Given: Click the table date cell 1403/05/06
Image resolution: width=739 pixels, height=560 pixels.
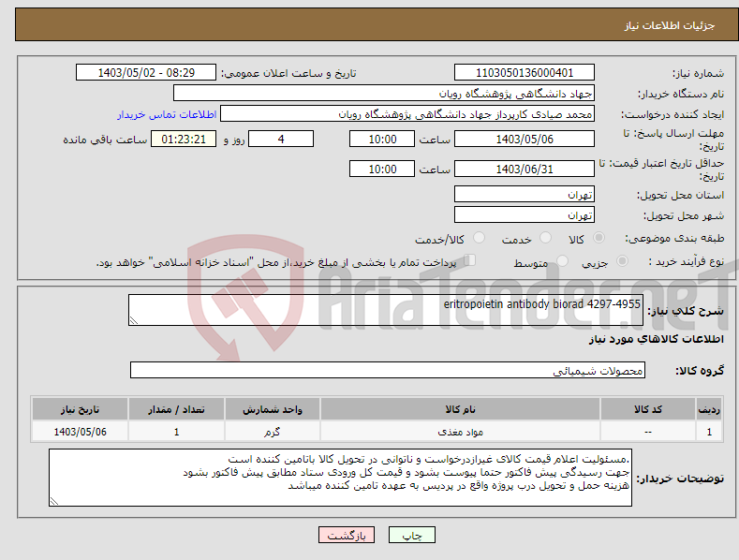Looking at the screenshot, I should pyautogui.click(x=80, y=432).
